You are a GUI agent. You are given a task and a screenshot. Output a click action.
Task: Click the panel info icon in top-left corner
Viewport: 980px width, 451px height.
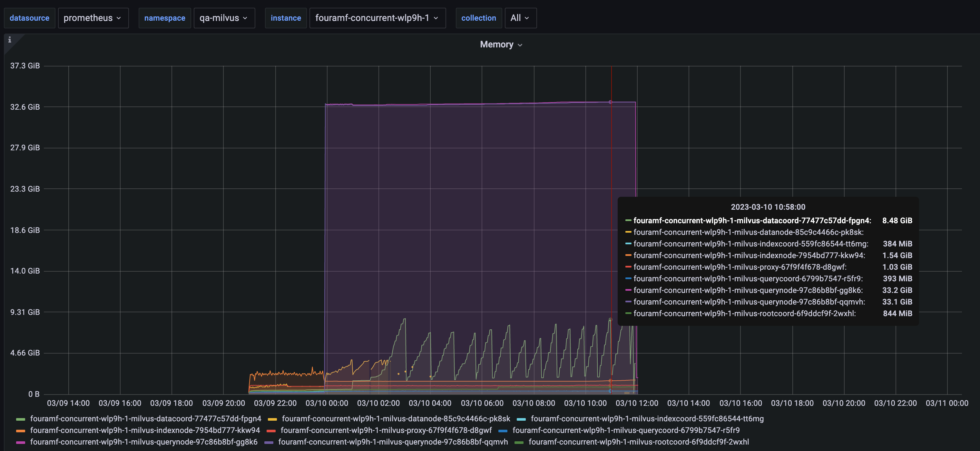pyautogui.click(x=10, y=40)
